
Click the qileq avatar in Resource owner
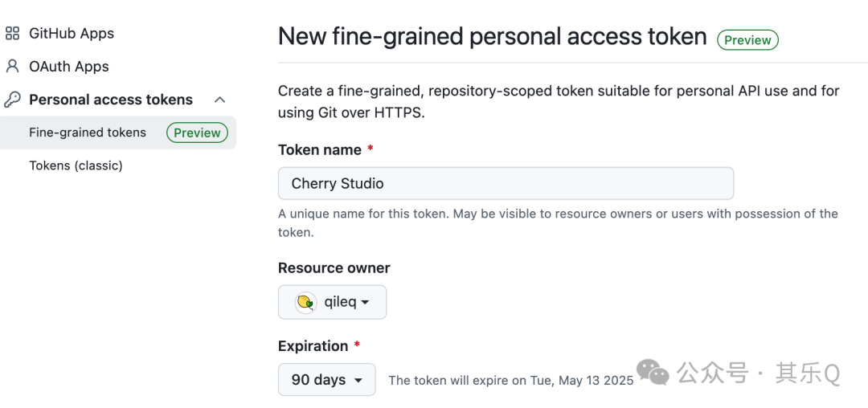(305, 303)
